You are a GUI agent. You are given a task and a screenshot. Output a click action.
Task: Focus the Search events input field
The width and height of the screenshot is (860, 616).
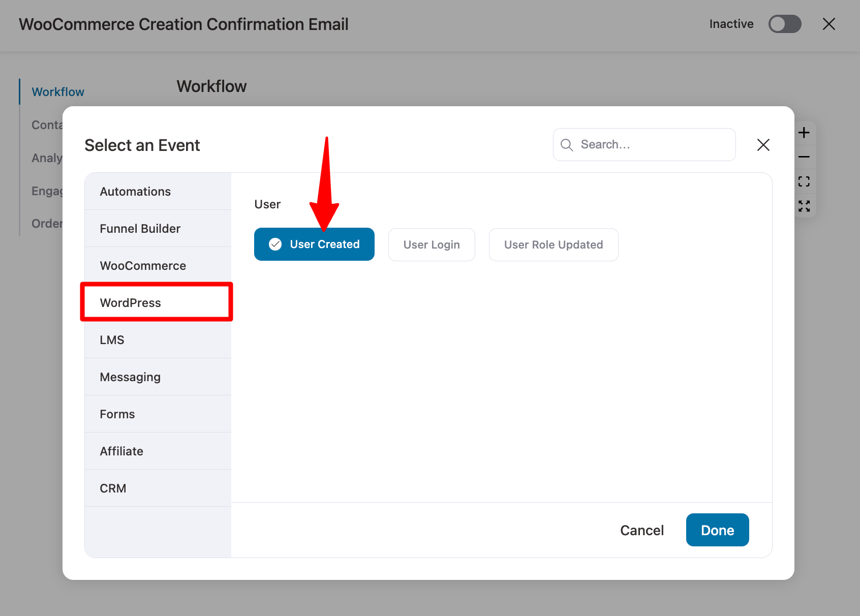pos(644,145)
